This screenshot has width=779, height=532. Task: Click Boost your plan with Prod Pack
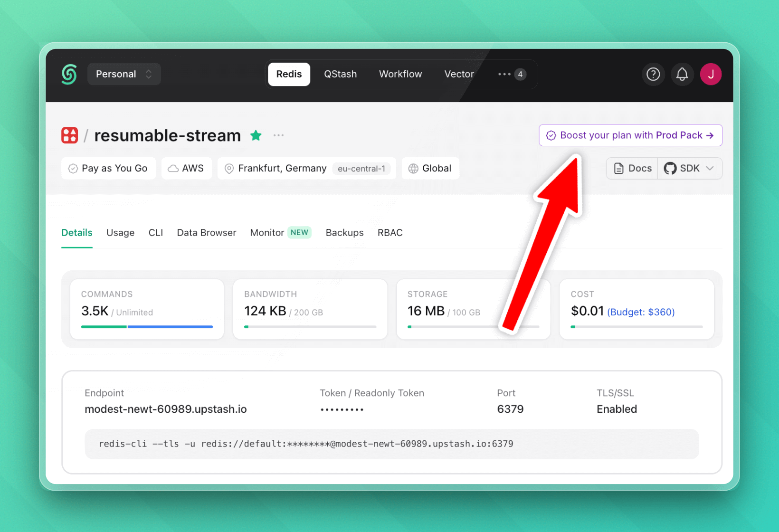coord(630,135)
